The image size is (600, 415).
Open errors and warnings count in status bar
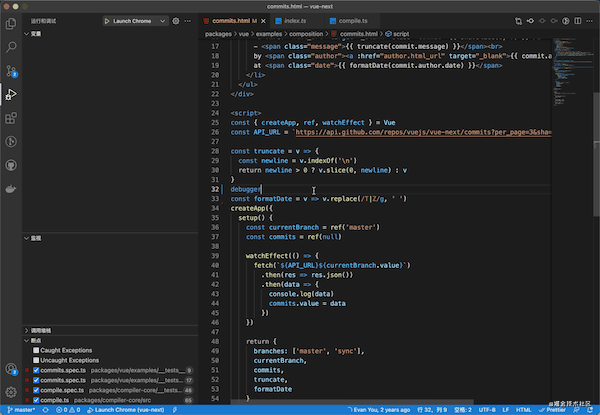click(68, 410)
